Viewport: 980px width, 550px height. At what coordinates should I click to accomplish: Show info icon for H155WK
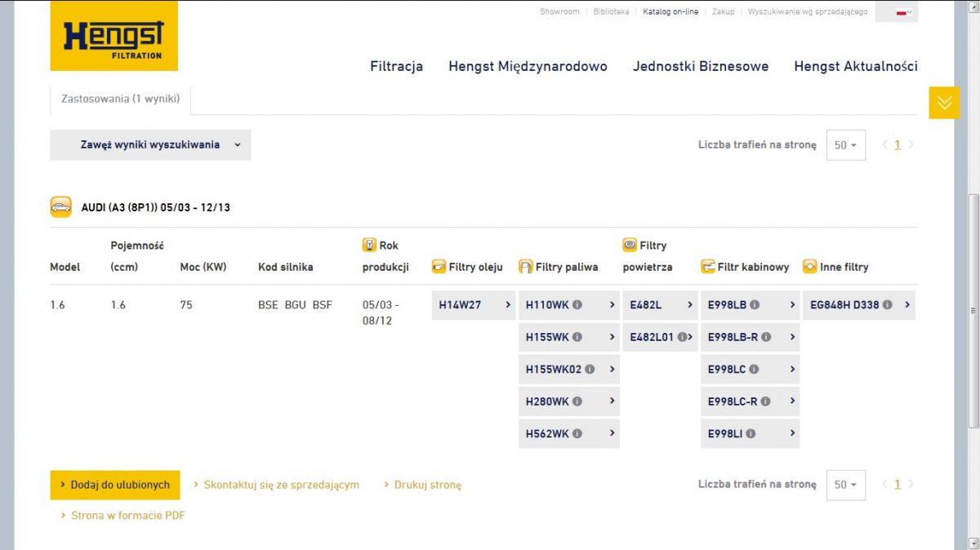[x=577, y=337]
